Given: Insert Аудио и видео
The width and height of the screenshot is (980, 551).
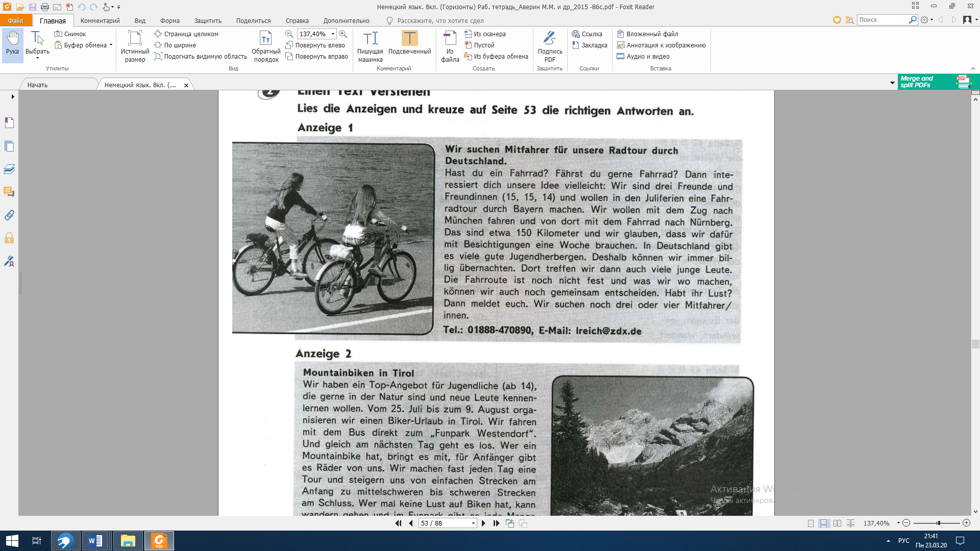Looking at the screenshot, I should [643, 56].
